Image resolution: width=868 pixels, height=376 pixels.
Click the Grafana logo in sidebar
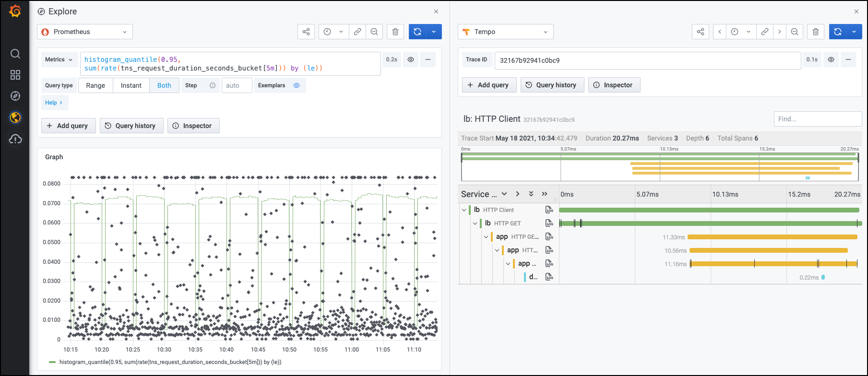pos(15,11)
